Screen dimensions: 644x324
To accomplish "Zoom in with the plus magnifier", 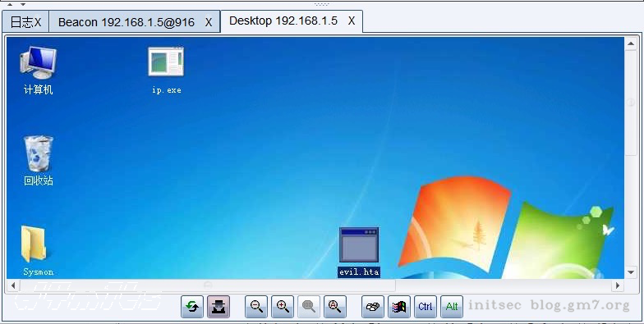I will coord(283,307).
